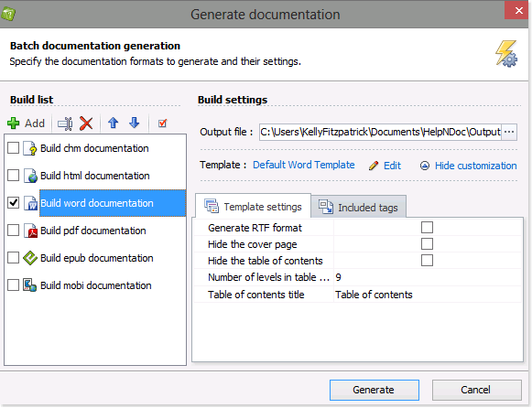Uncheck the Build word documentation checkbox
The width and height of the screenshot is (532, 408).
point(13,203)
